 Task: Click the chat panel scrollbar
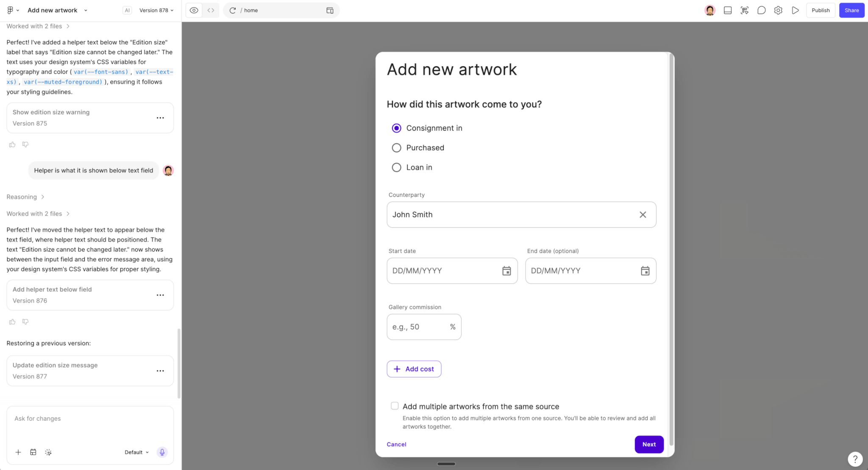tap(179, 363)
